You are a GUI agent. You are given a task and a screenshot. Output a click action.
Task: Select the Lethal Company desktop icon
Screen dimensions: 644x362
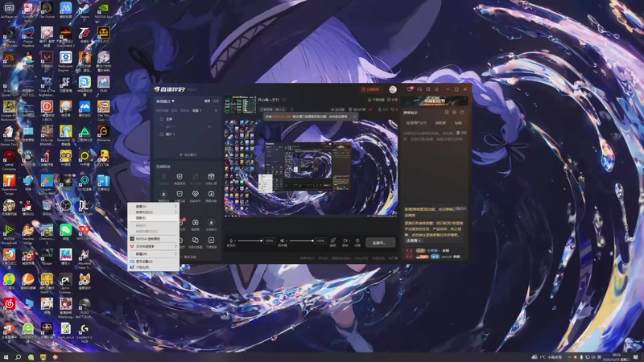(9, 160)
